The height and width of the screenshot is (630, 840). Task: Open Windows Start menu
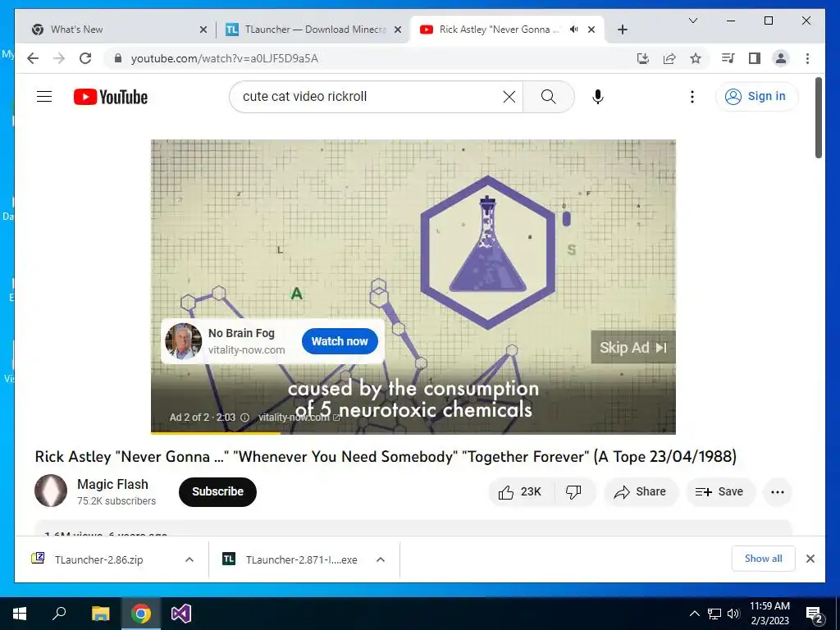tap(20, 614)
